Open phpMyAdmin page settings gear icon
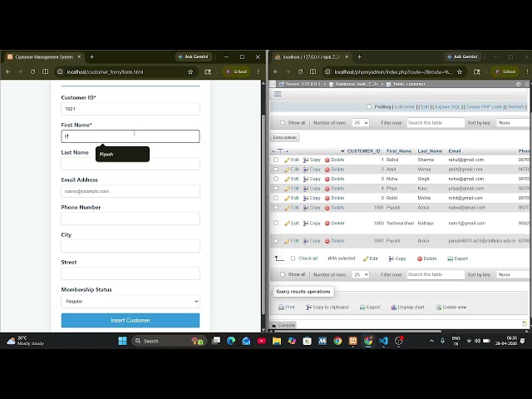The height and width of the screenshot is (399, 532). click(519, 84)
